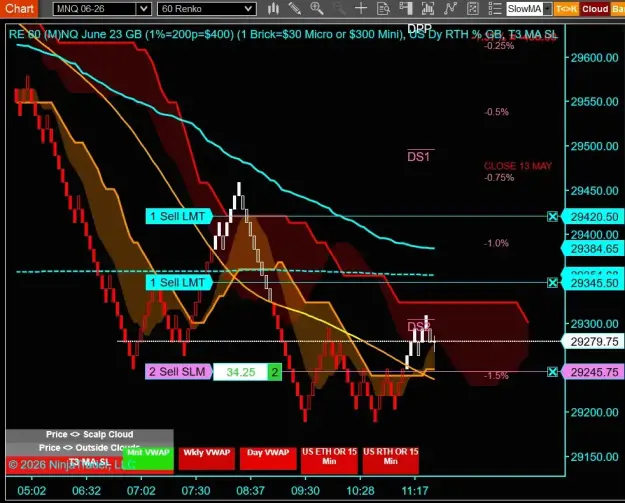This screenshot has height=503, width=625.
Task: Select the drawing tools pencil icon
Action: point(295,8)
